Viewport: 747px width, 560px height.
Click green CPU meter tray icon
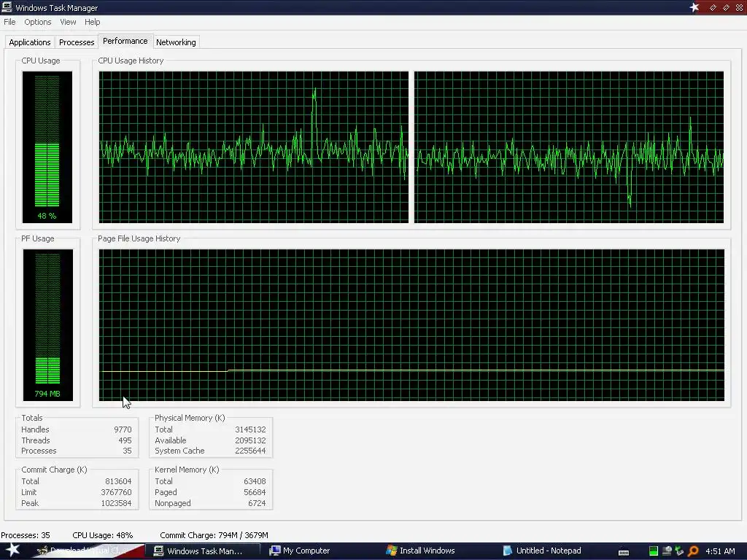[654, 551]
